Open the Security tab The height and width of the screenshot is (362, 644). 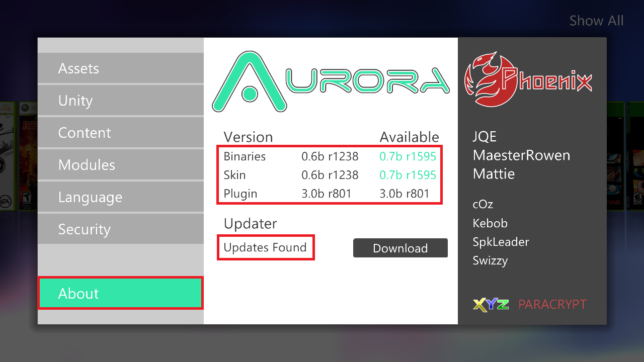coord(121,229)
